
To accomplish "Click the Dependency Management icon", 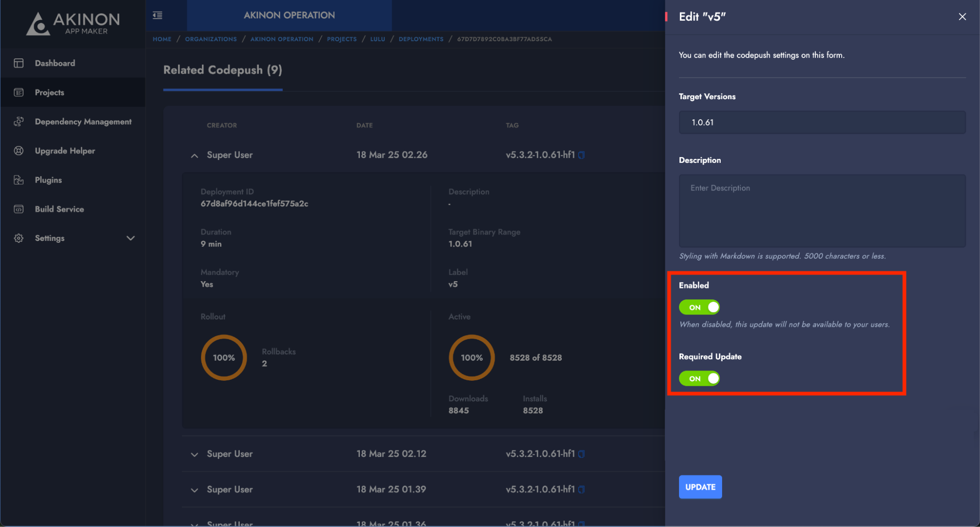I will coord(19,122).
